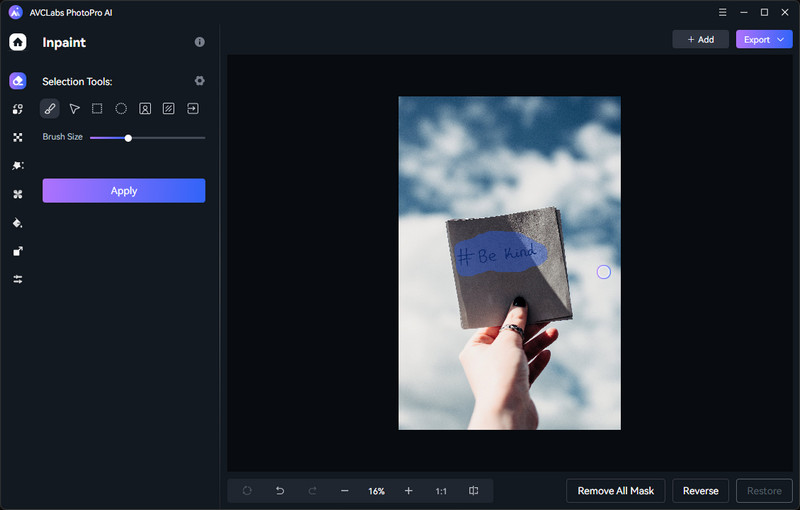The width and height of the screenshot is (800, 510).
Task: Open the color adjustment sliders tool
Action: pos(18,279)
